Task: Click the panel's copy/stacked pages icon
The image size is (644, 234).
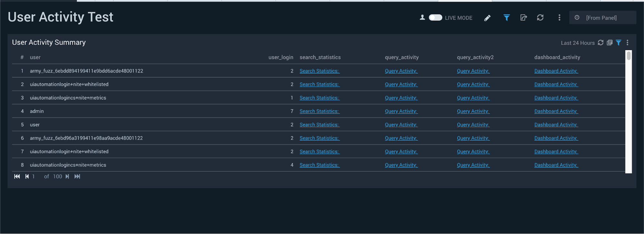Action: [x=610, y=43]
